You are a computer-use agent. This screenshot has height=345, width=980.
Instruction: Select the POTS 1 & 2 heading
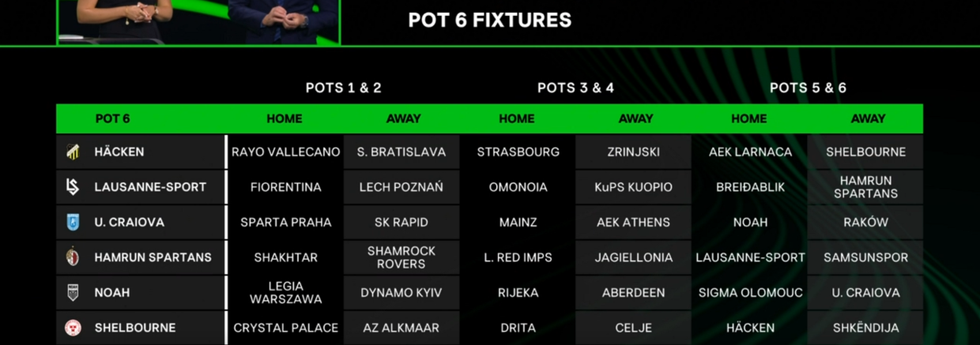(343, 88)
